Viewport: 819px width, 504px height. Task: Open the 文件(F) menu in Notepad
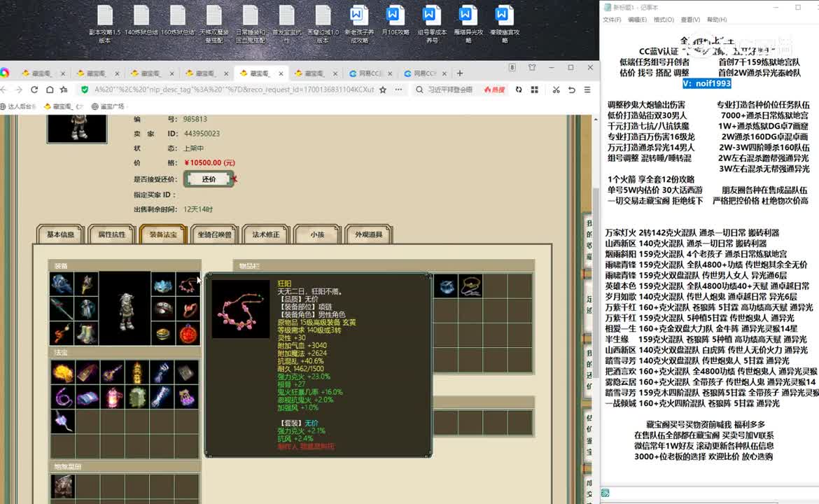(x=612, y=20)
